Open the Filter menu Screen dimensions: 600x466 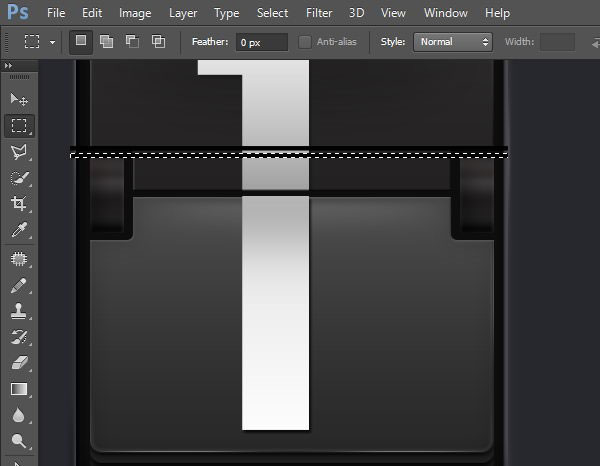point(319,13)
